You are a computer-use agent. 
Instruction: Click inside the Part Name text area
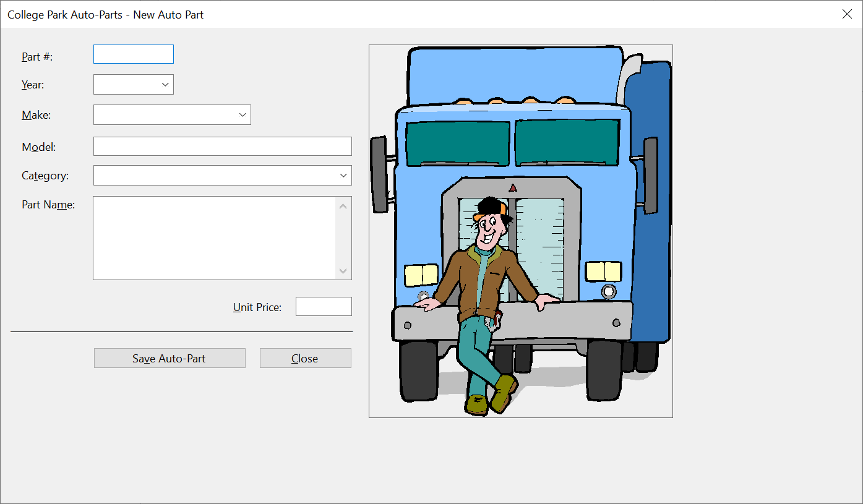(215, 238)
